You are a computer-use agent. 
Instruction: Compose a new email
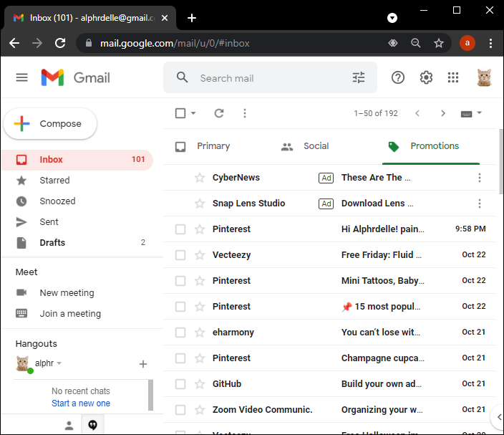50,124
